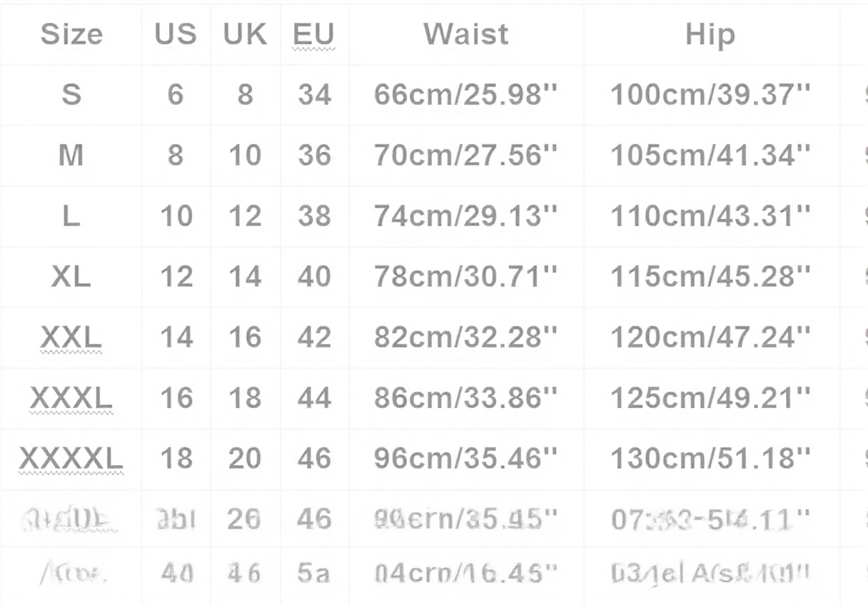Viewport: 868px width, 605px height.
Task: Click the XXXL size cell
Action: [71, 397]
